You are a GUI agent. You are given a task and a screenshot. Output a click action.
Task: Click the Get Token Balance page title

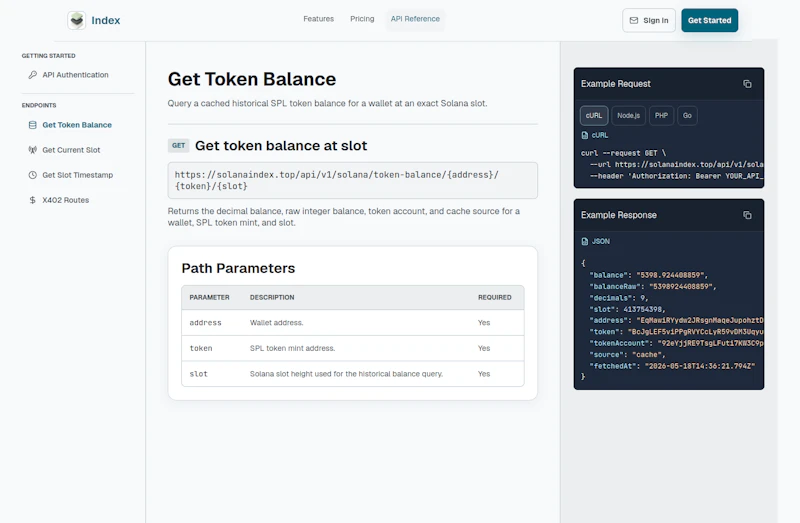click(x=252, y=79)
